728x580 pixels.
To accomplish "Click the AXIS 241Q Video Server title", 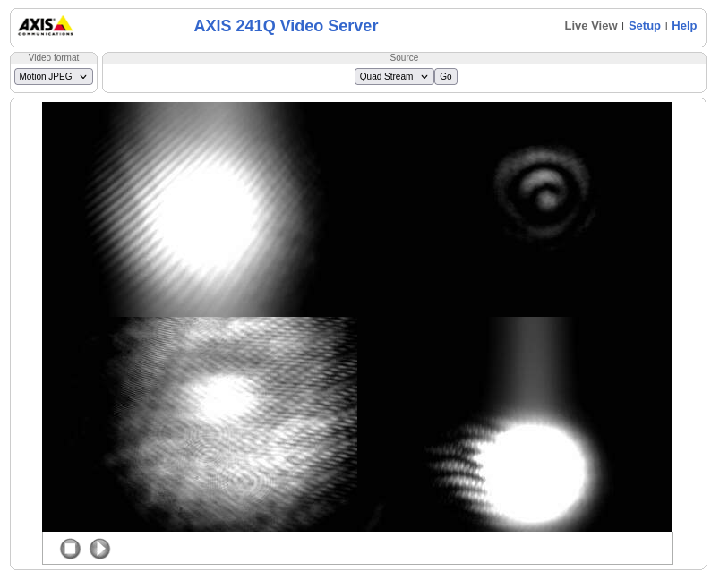I will click(x=286, y=26).
